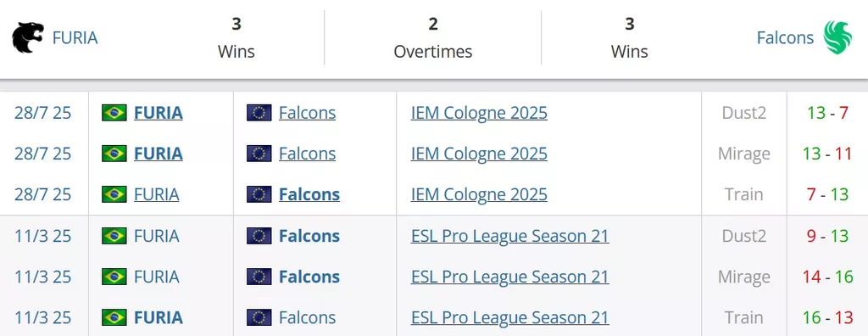This screenshot has width=868, height=336.
Task: Click the 13 - 7 score on Dust2
Action: (827, 113)
